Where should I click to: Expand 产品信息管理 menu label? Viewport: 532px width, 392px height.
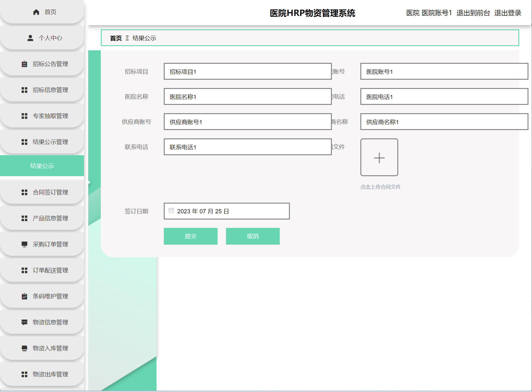50,219
